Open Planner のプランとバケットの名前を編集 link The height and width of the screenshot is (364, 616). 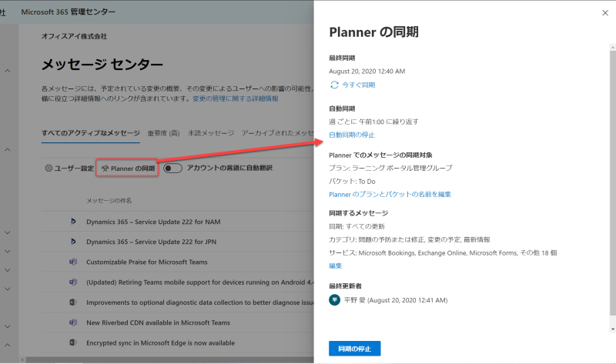click(x=390, y=195)
